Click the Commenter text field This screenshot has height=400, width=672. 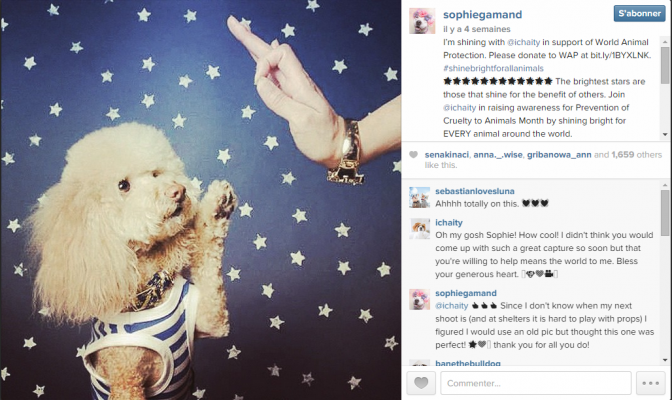[x=536, y=383]
